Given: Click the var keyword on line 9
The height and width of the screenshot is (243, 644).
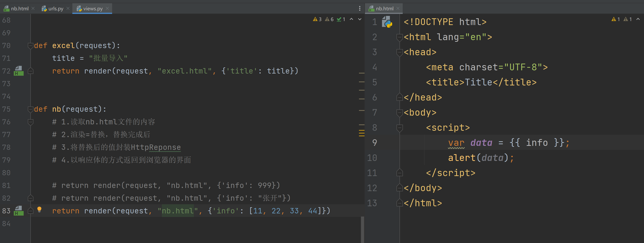Looking at the screenshot, I should [456, 143].
